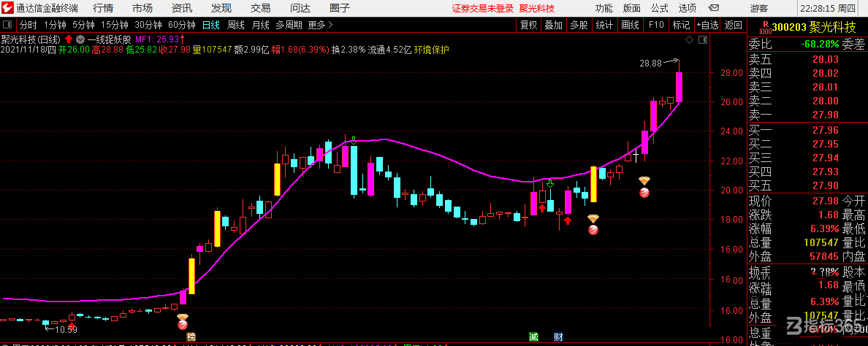Viewport: 868px width, 346px height.
Task: Click the red up-arrow beside 聚光科技(日线)
Action: coord(69,39)
